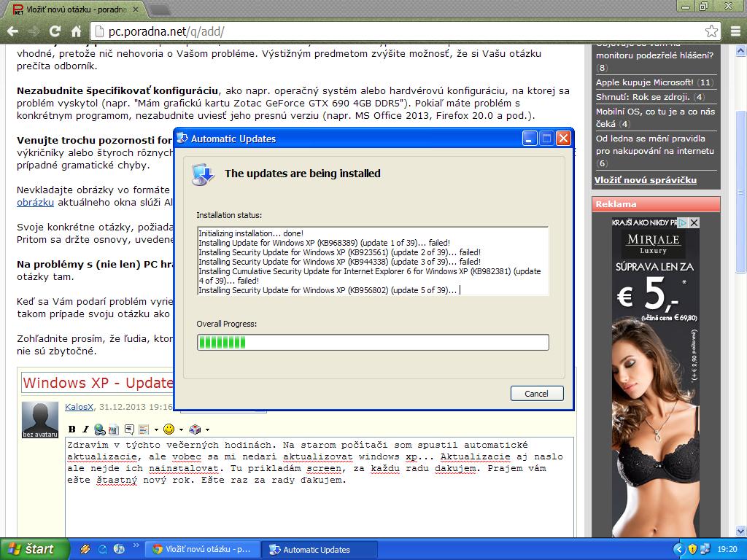Cancel the Automatic Updates installation
747x560 pixels.
click(x=537, y=393)
